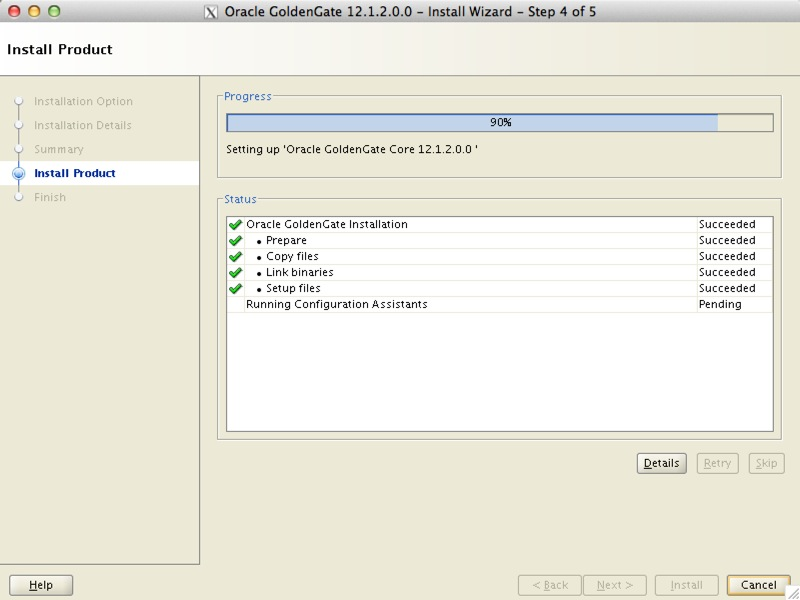Click the Status group label
The image size is (800, 600).
click(240, 199)
